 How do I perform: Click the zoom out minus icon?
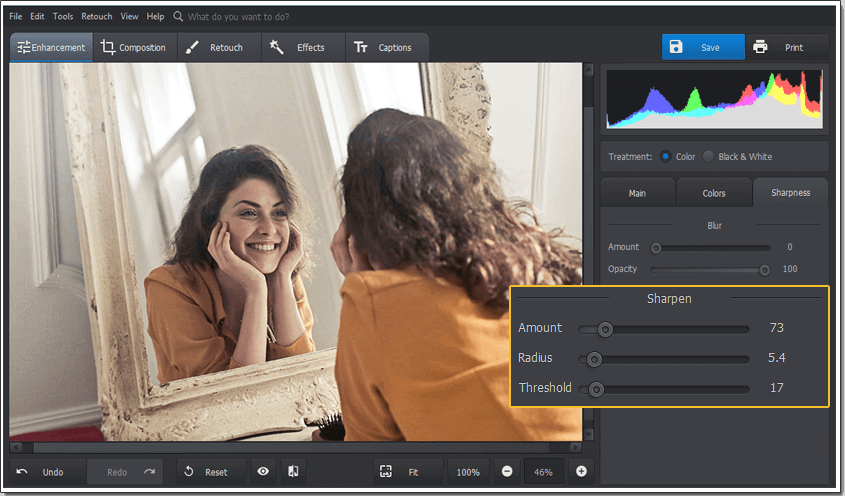tap(507, 472)
